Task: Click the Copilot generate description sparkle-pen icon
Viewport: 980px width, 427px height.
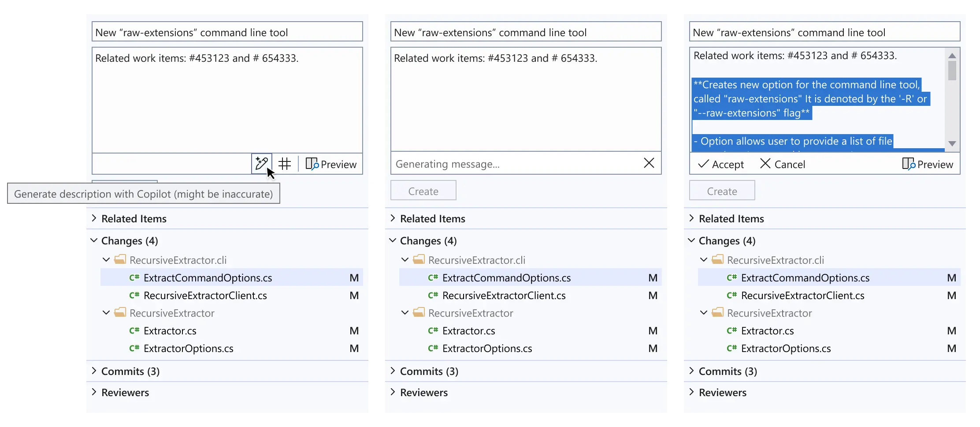Action: point(261,164)
